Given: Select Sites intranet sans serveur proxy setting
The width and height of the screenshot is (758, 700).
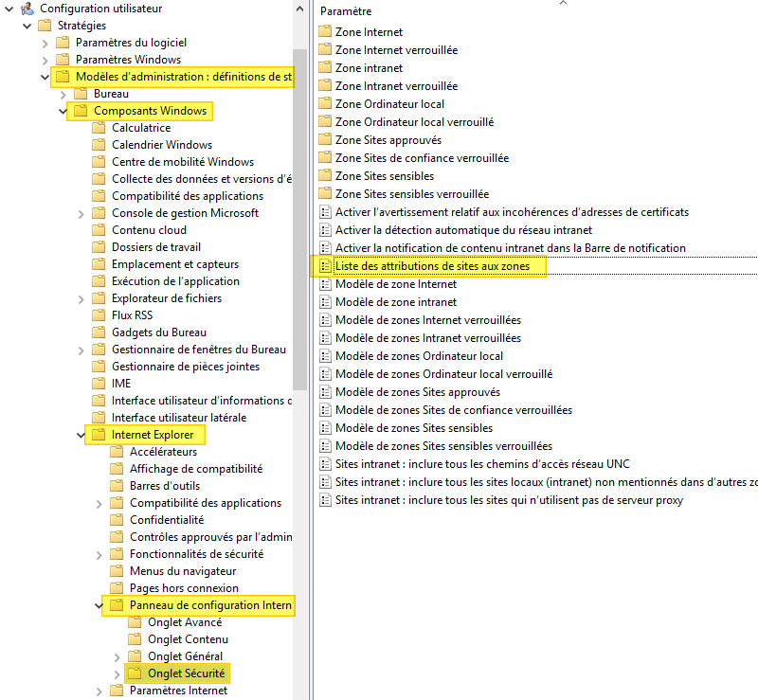Looking at the screenshot, I should pos(509,500).
